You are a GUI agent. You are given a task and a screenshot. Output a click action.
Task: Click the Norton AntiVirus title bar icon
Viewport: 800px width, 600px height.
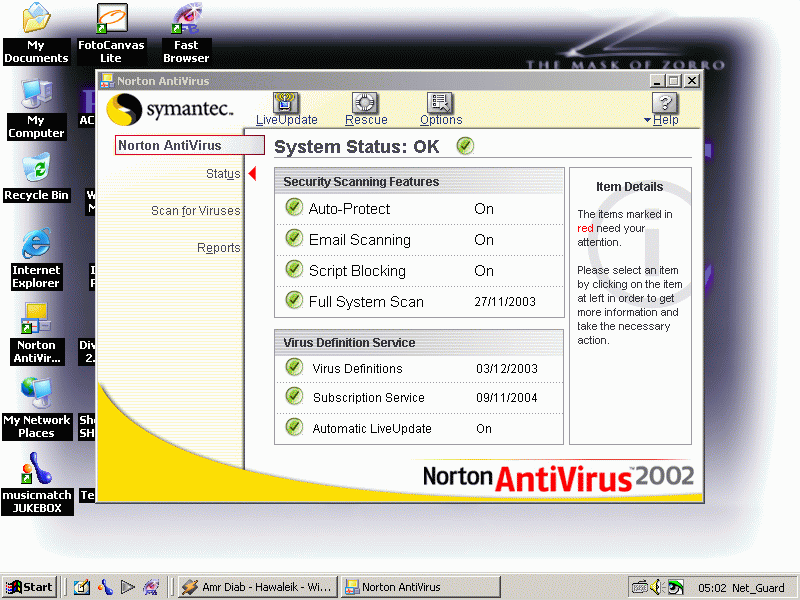coord(107,81)
